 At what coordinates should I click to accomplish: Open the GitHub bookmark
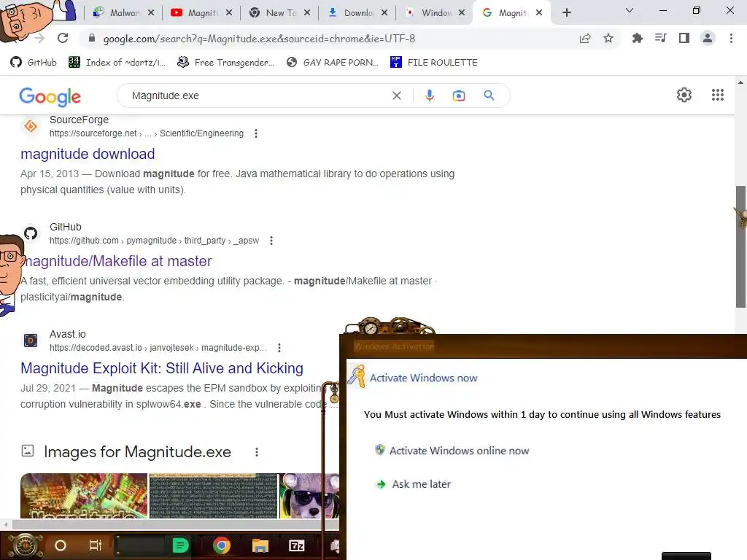[x=34, y=63]
